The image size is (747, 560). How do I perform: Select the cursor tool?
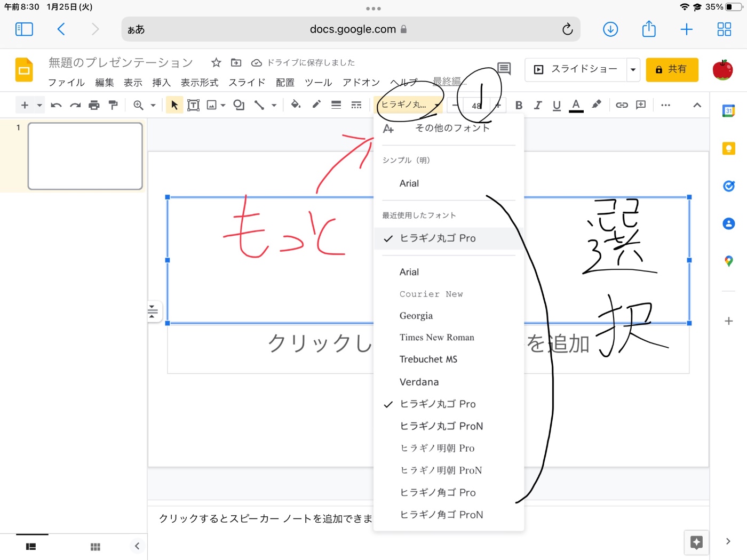pos(174,105)
